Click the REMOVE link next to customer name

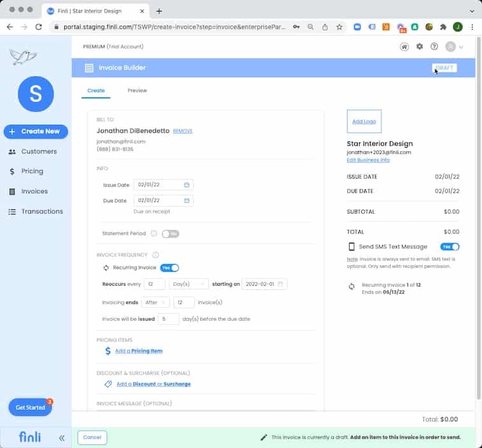point(183,131)
